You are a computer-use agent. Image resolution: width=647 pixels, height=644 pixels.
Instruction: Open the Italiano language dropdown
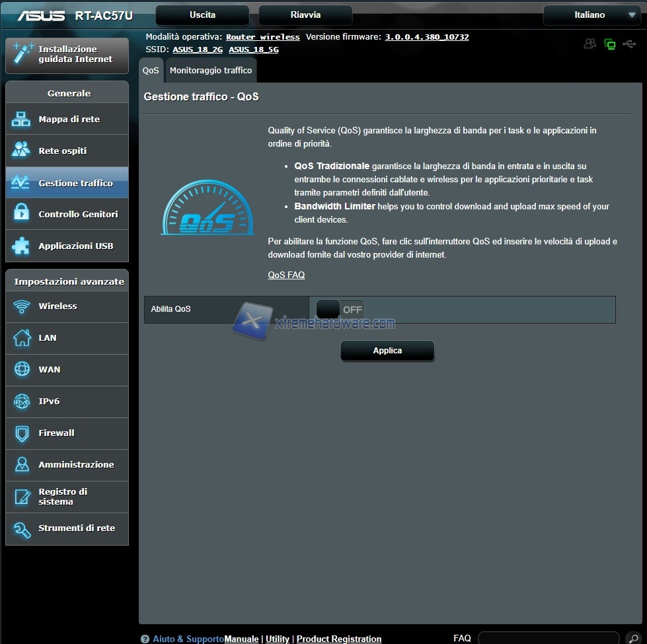coord(591,15)
